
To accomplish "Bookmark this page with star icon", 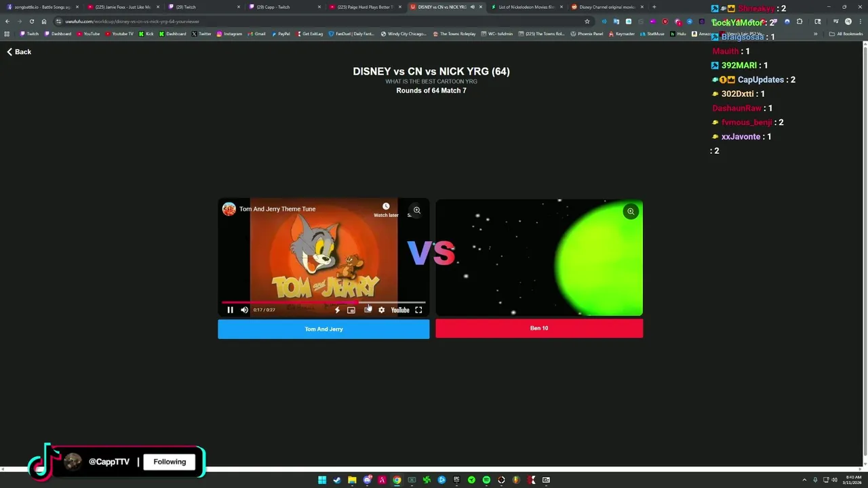I will click(x=587, y=21).
